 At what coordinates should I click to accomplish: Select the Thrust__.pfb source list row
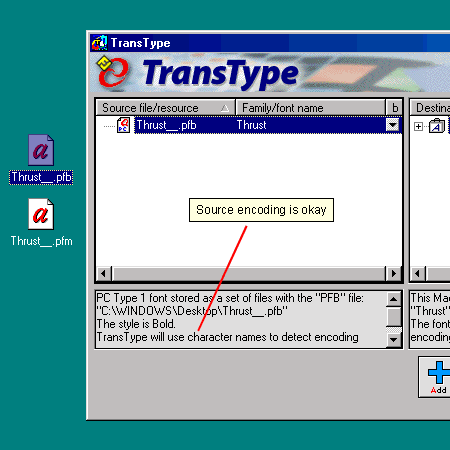pyautogui.click(x=268, y=125)
